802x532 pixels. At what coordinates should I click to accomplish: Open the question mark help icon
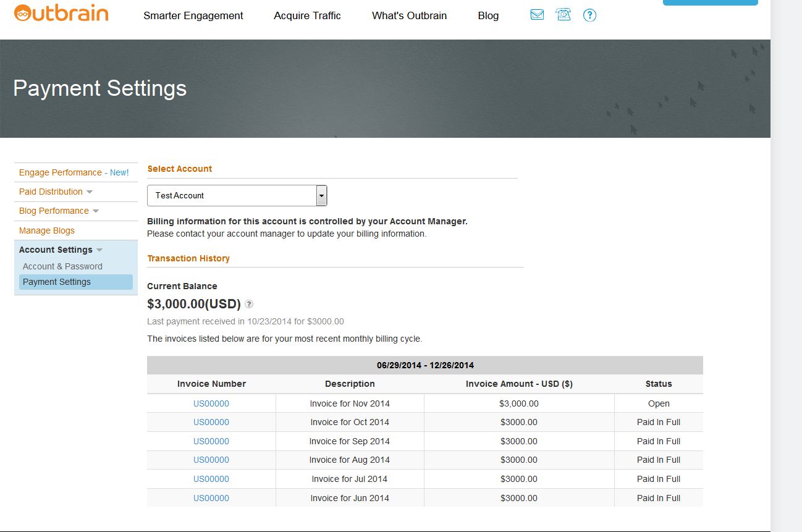point(589,15)
